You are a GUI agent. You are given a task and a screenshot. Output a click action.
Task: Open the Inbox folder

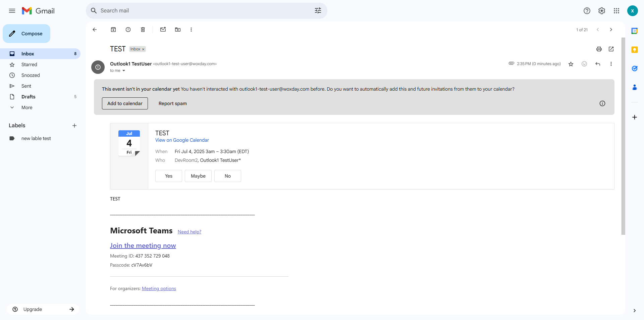[x=40, y=54]
